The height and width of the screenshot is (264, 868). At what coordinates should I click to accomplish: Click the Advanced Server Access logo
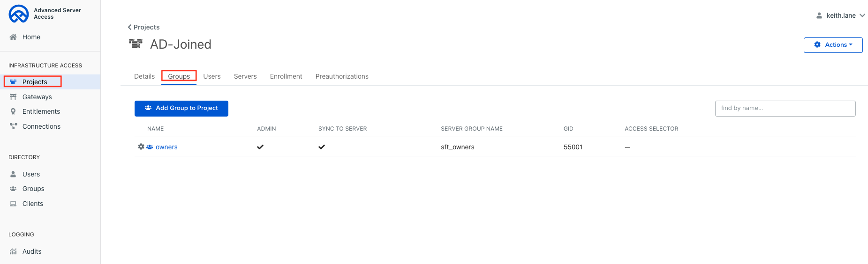[19, 14]
